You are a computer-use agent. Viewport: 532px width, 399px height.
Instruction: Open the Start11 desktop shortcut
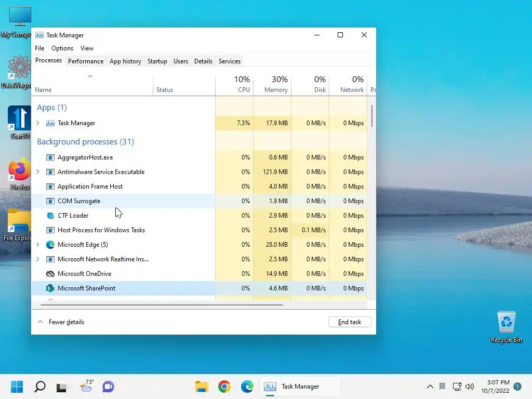click(x=19, y=123)
